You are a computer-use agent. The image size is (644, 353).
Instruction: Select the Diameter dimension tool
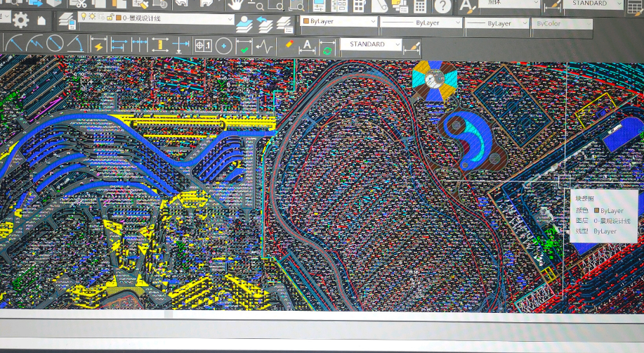[x=55, y=43]
